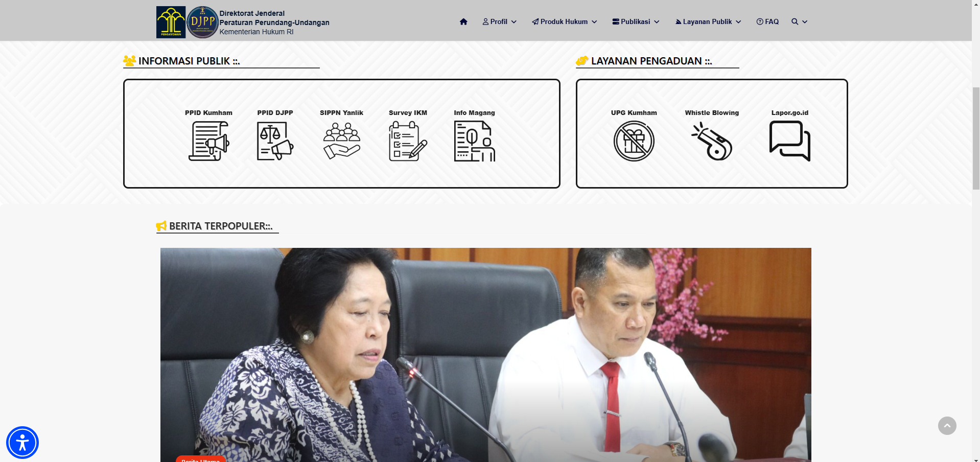The width and height of the screenshot is (980, 462).
Task: Open the Publikasi dropdown menu
Action: click(x=636, y=21)
